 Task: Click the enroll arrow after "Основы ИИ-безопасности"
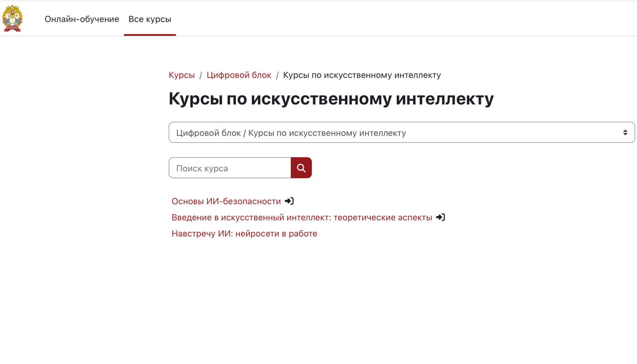290,200
